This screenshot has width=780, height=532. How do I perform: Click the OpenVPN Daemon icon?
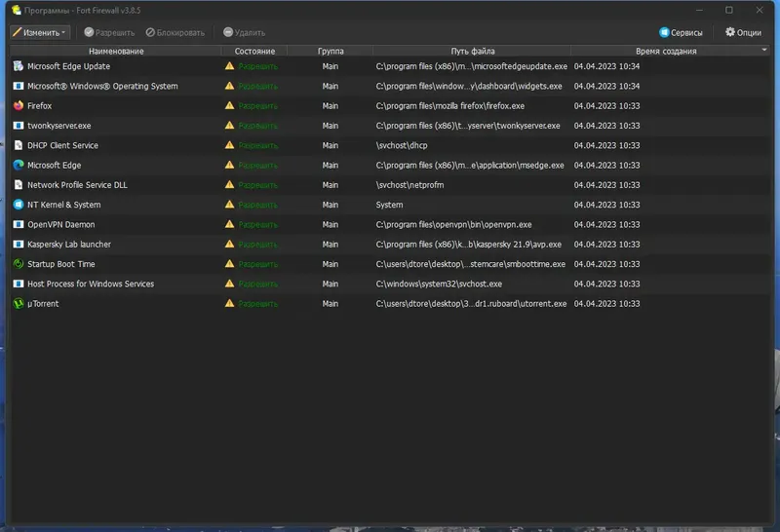[x=19, y=224]
